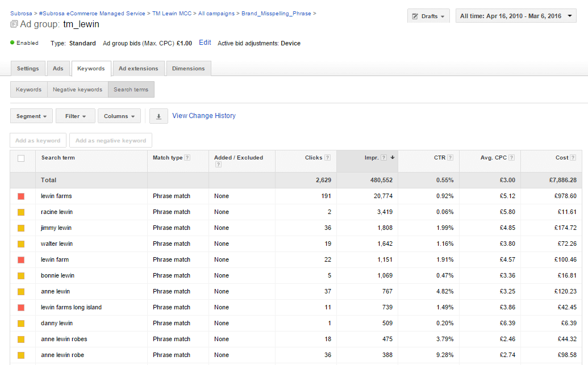
Task: Switch to the Ads tab
Action: click(x=58, y=69)
